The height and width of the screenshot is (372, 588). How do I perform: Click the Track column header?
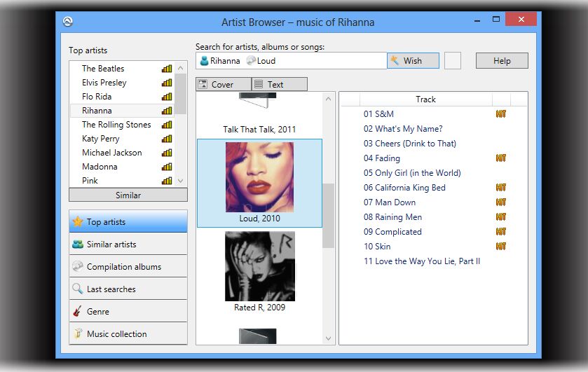(425, 99)
